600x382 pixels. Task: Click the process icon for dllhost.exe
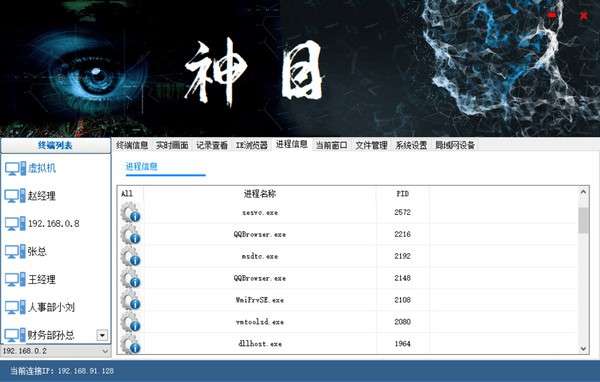pyautogui.click(x=130, y=343)
